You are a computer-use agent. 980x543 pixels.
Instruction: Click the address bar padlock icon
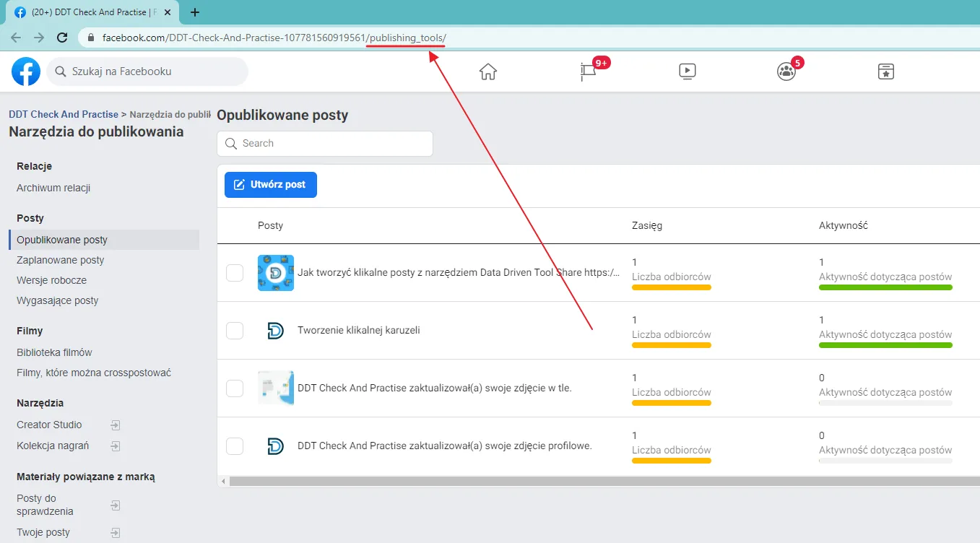91,38
